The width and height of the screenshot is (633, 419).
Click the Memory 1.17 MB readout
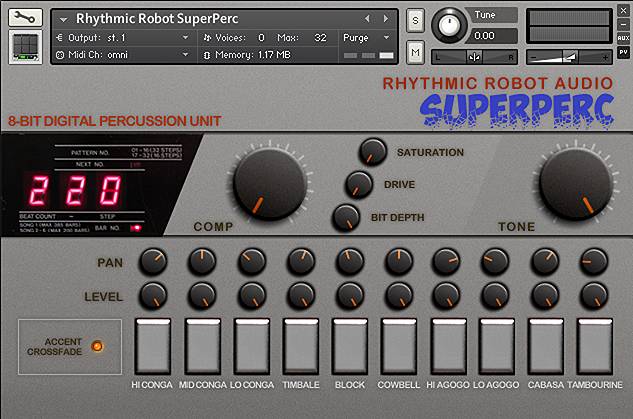[x=247, y=54]
